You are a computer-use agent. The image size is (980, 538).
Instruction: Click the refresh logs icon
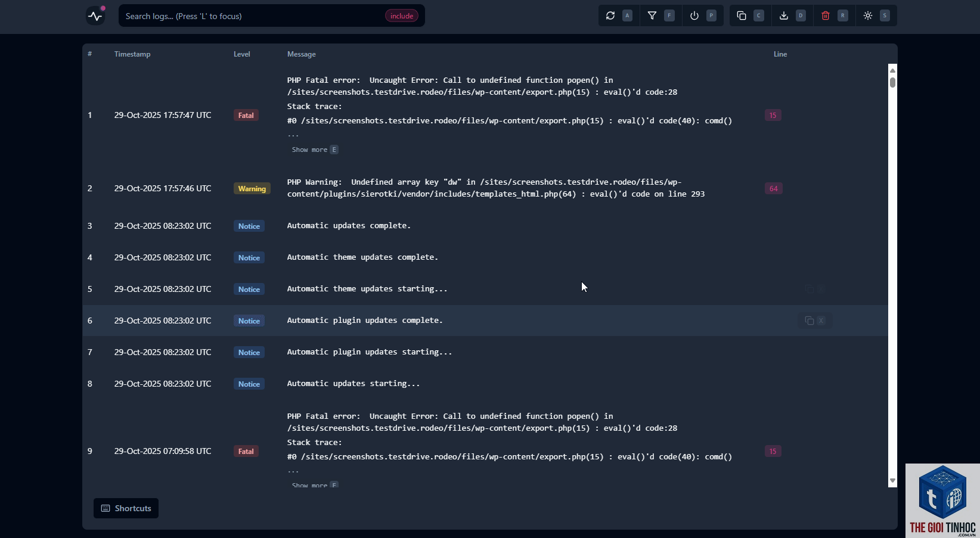[x=610, y=16]
